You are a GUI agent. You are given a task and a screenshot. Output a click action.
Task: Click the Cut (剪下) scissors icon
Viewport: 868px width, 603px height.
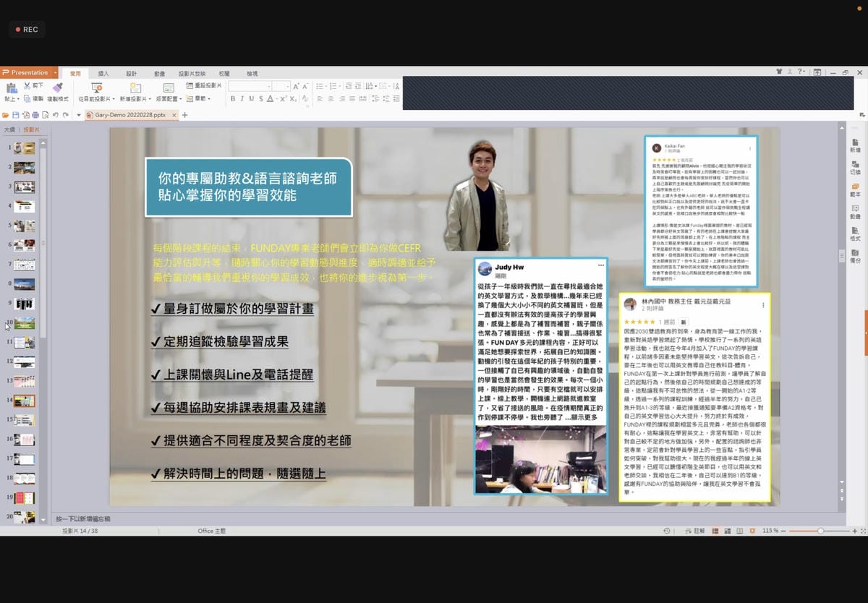coord(27,85)
